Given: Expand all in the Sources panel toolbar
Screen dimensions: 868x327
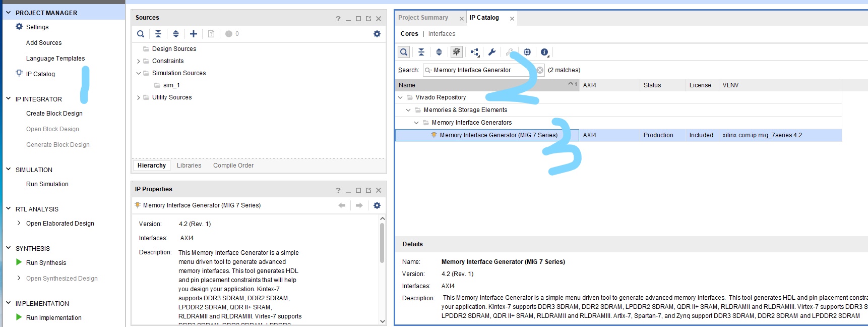Looking at the screenshot, I should pyautogui.click(x=176, y=34).
